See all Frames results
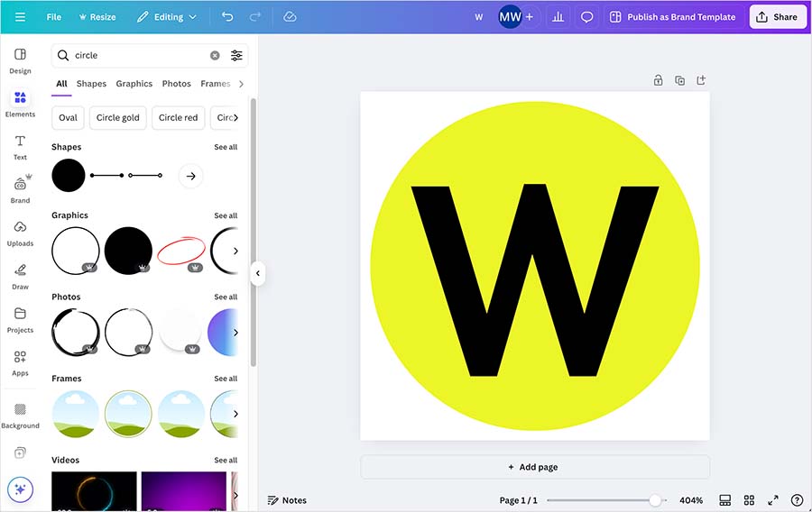Screen dimensions: 812x512 coord(226,379)
